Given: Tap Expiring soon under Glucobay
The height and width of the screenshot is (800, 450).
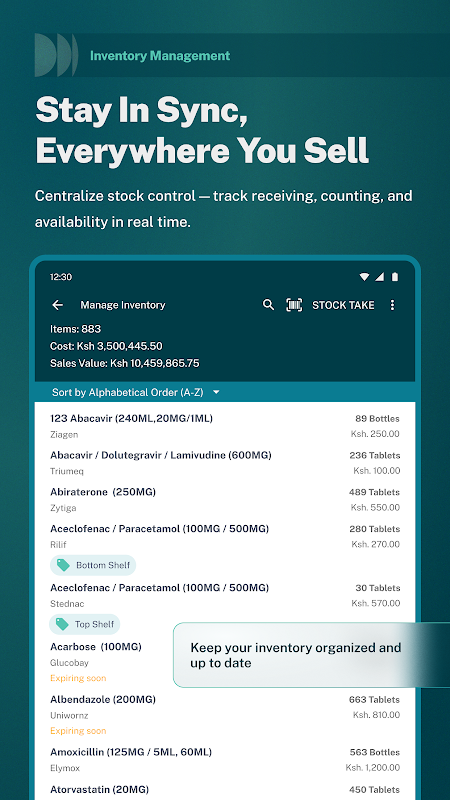Looking at the screenshot, I should pos(78,678).
